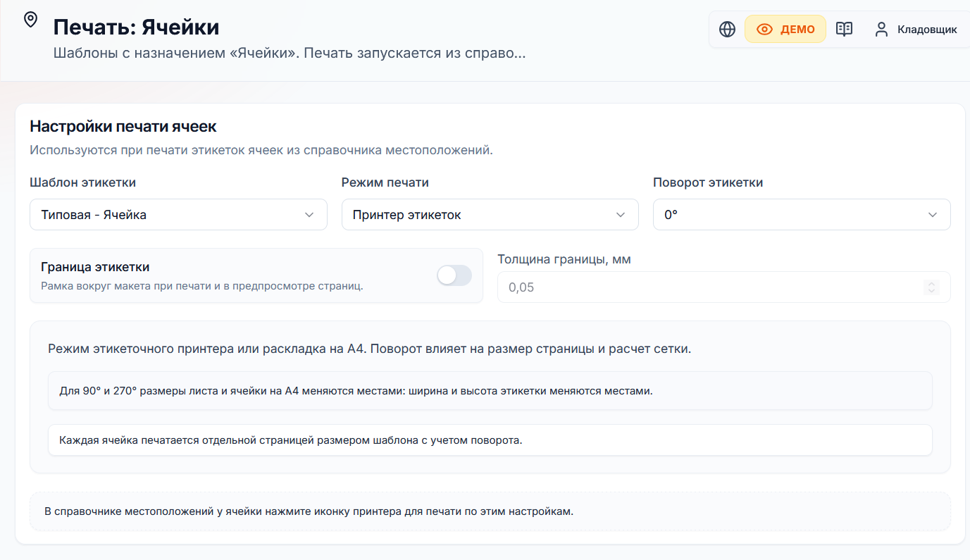Click the stepper arrows in Толщина границы
The height and width of the screenshot is (560, 970).
931,287
